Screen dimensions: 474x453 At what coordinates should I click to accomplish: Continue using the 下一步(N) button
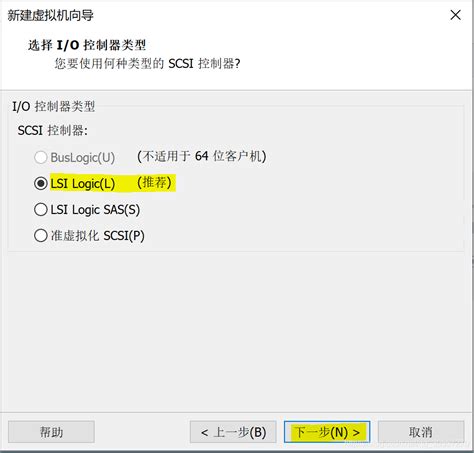(x=327, y=432)
